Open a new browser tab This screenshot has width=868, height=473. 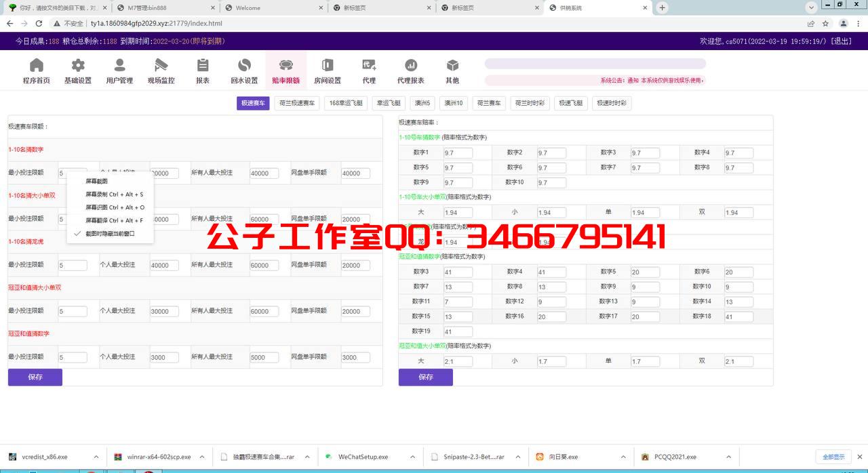coord(663,7)
